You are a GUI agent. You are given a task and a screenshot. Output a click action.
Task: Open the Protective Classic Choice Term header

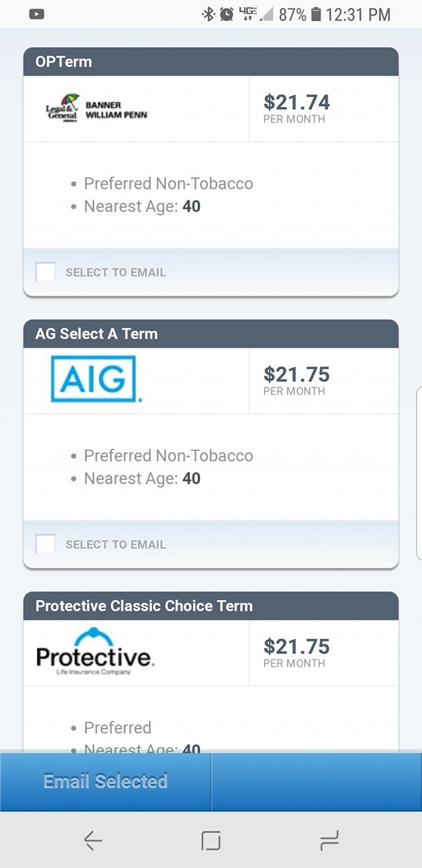click(211, 606)
